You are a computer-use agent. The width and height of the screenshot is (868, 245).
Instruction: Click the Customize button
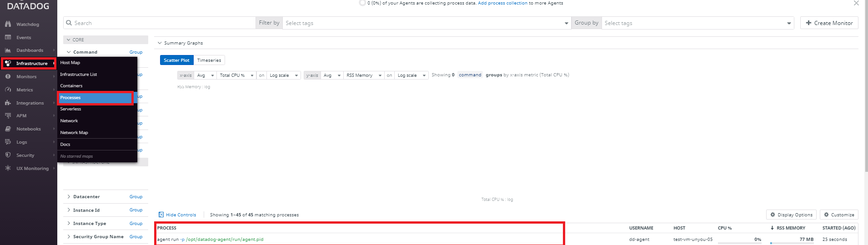point(839,215)
